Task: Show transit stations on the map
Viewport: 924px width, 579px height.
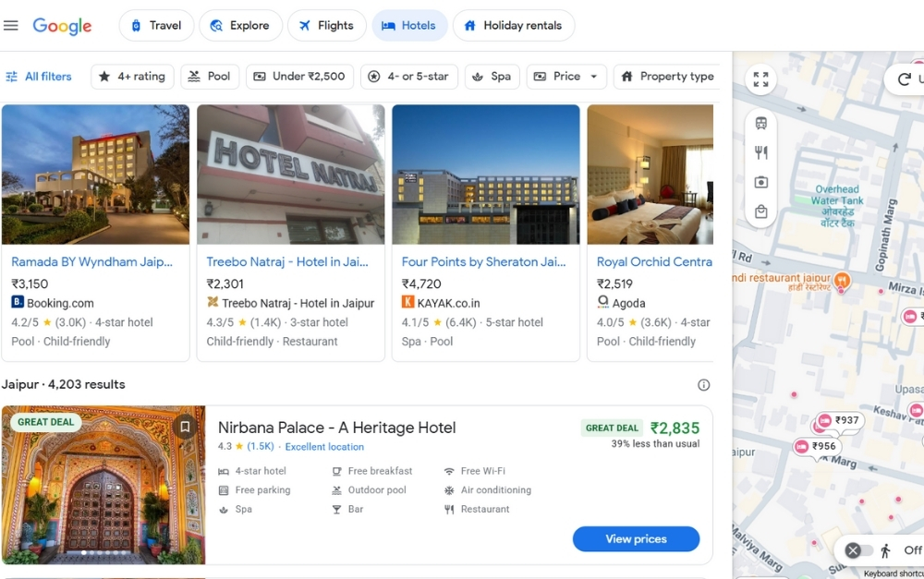Action: click(x=760, y=122)
